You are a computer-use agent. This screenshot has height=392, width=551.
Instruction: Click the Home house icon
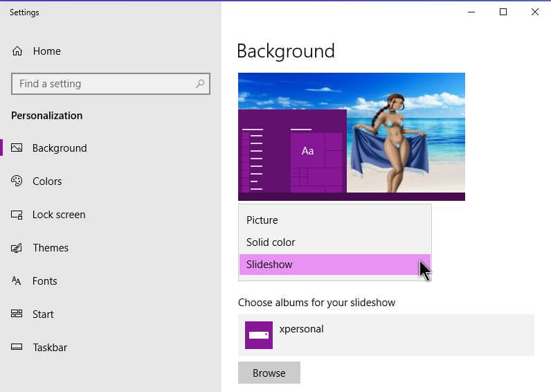pos(17,51)
